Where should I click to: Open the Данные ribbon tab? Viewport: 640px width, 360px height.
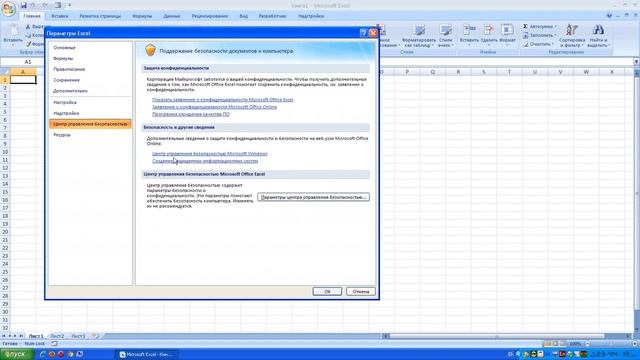(172, 16)
